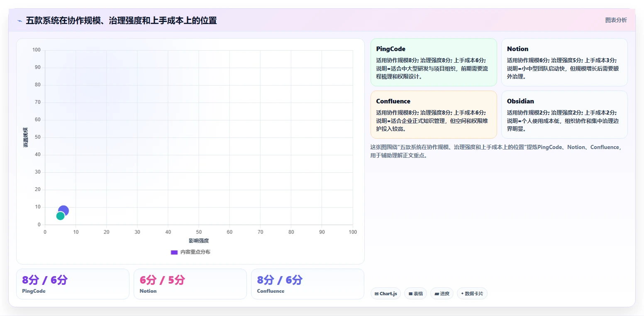Click the y-axis tick label 50

click(38, 137)
